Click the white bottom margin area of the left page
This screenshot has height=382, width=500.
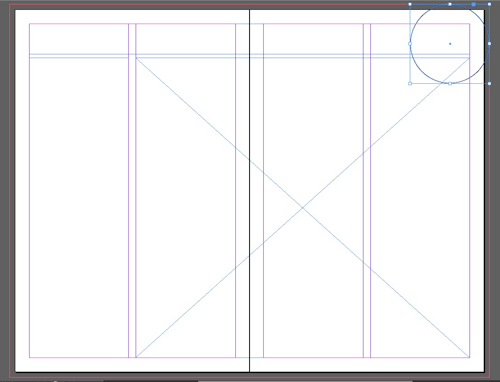(132, 365)
